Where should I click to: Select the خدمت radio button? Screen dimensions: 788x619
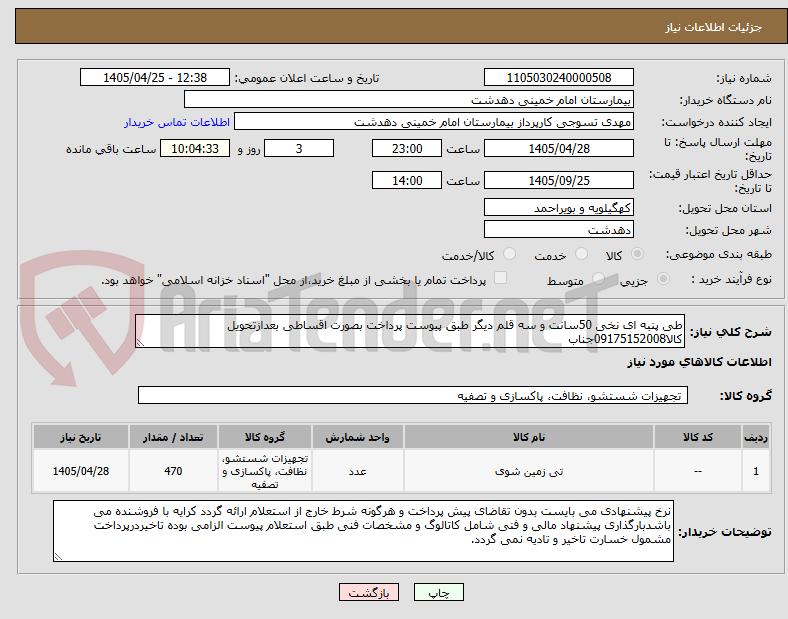(581, 254)
